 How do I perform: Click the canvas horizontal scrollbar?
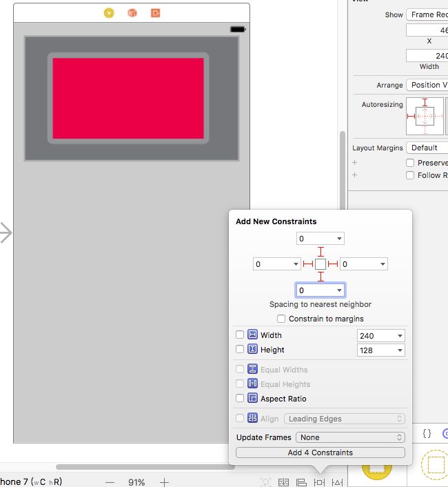(145, 467)
